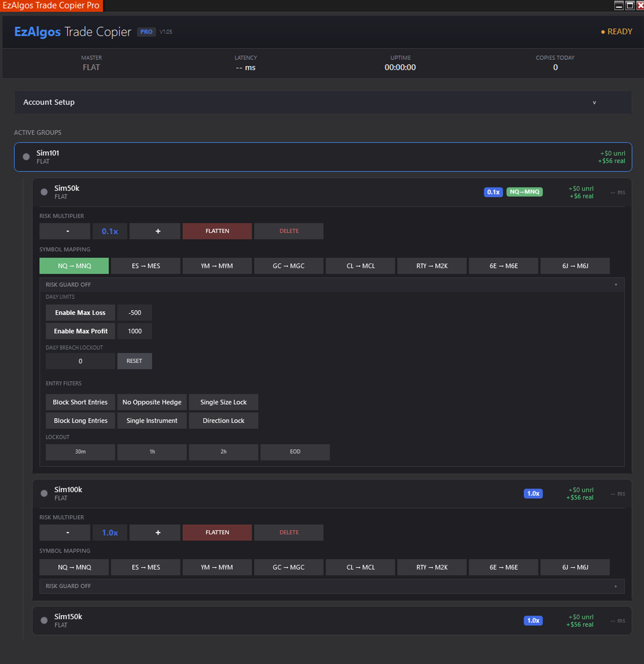This screenshot has height=664, width=644.
Task: Edit the max profit value 1000
Action: [x=135, y=331]
